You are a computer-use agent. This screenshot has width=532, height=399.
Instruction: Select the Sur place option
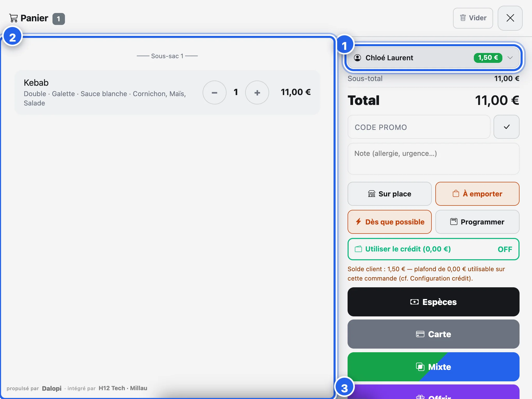point(389,194)
